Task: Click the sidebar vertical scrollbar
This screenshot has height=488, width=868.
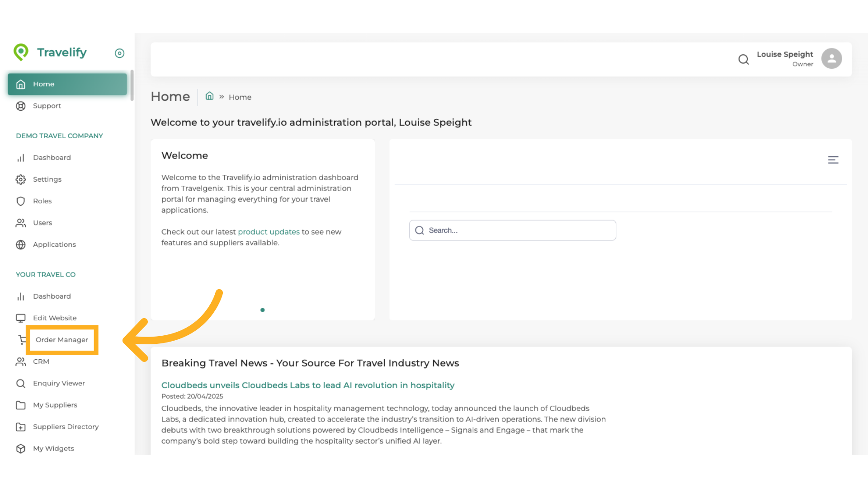Action: [132, 86]
